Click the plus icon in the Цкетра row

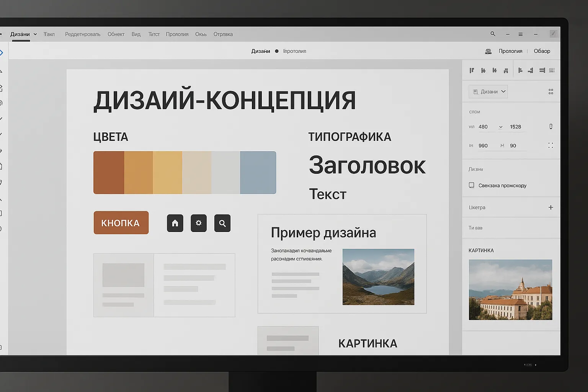(551, 207)
